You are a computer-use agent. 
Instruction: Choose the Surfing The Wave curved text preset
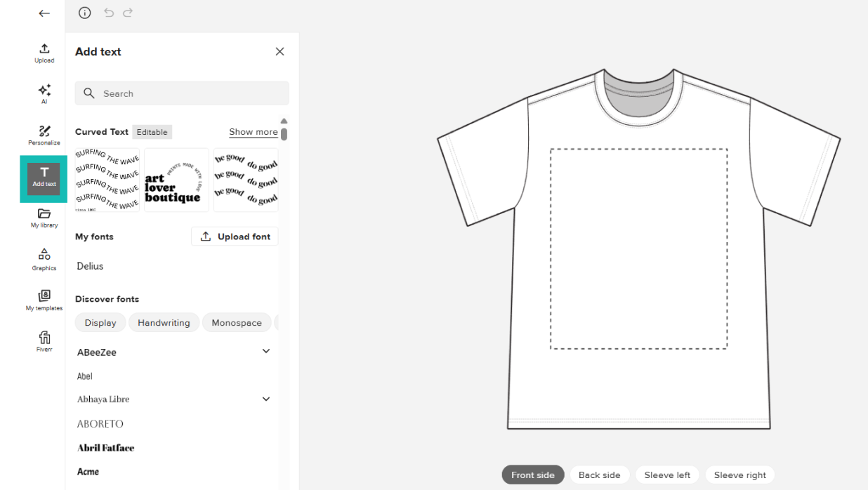coord(107,180)
